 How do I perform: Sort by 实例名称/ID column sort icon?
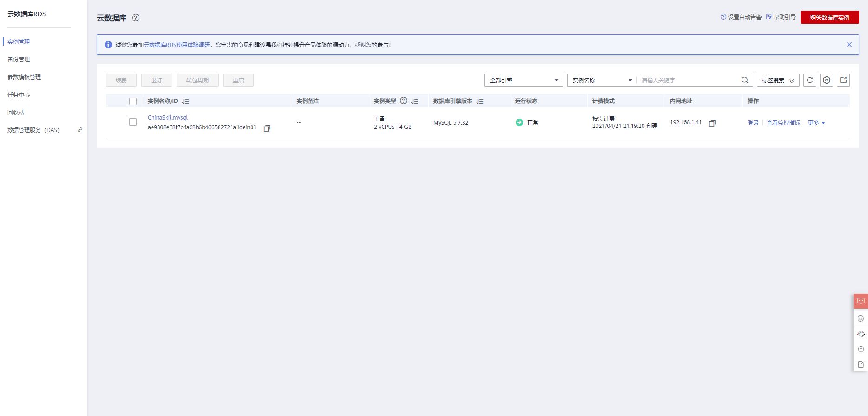click(x=186, y=101)
